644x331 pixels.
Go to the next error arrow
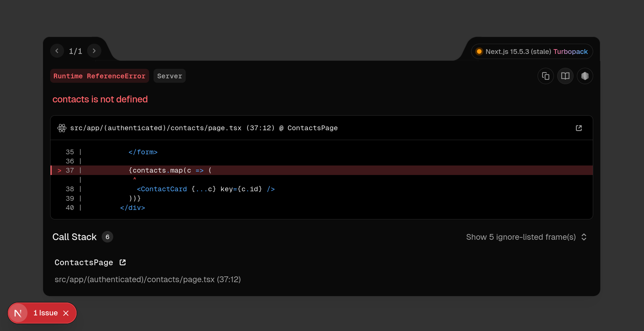(x=94, y=51)
